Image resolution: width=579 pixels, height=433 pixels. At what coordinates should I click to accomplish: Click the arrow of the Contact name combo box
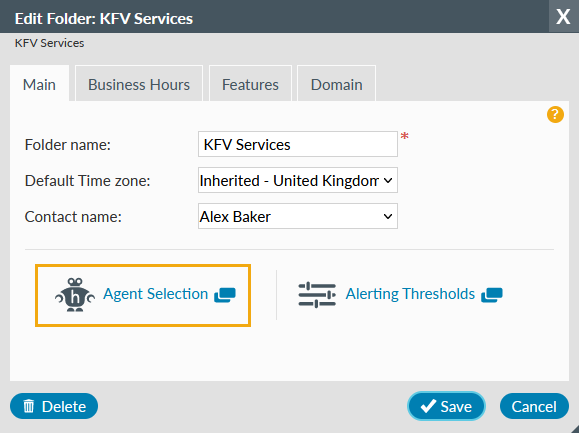388,216
